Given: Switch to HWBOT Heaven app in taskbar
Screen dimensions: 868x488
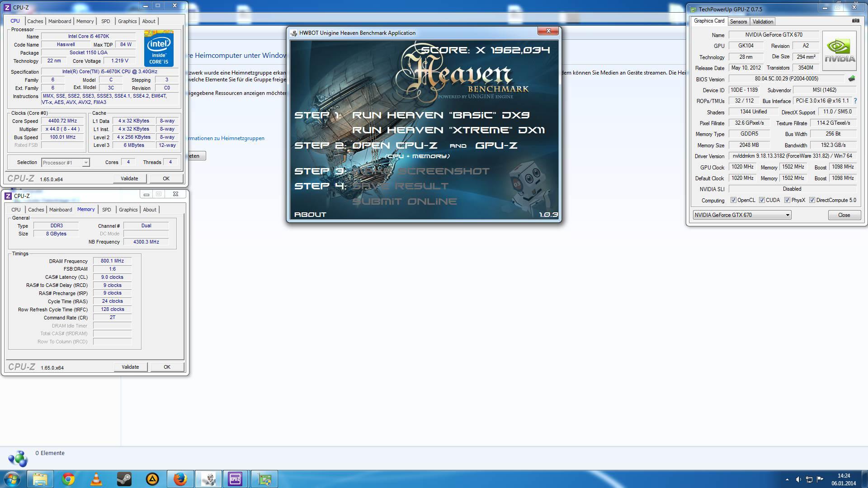Looking at the screenshot, I should pyautogui.click(x=208, y=479).
